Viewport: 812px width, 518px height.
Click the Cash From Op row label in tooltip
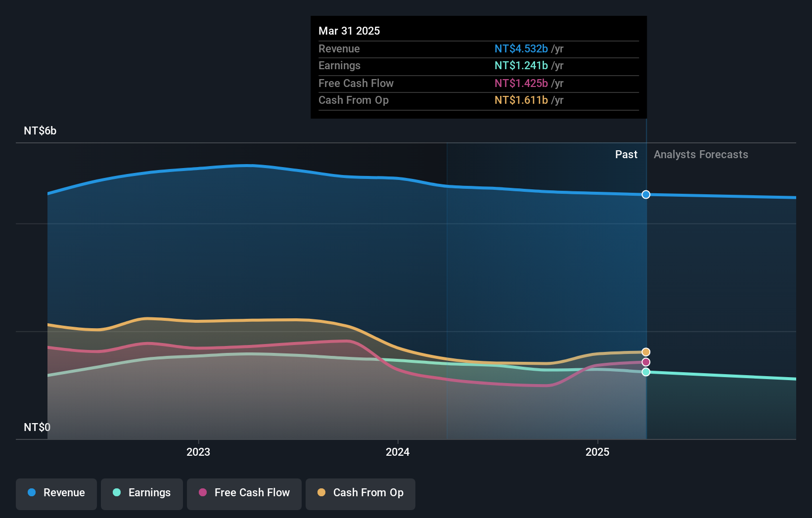(x=354, y=100)
